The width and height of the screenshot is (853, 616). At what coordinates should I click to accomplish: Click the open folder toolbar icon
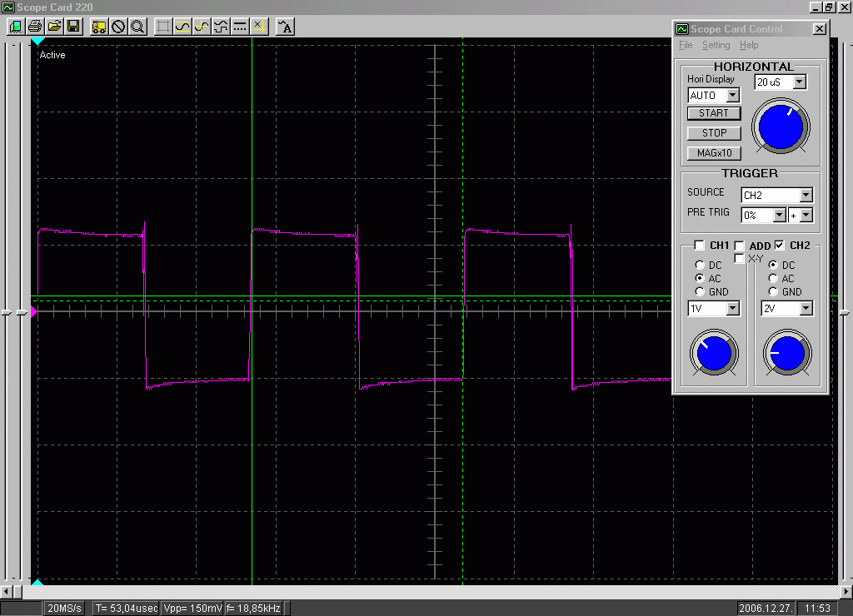(54, 26)
